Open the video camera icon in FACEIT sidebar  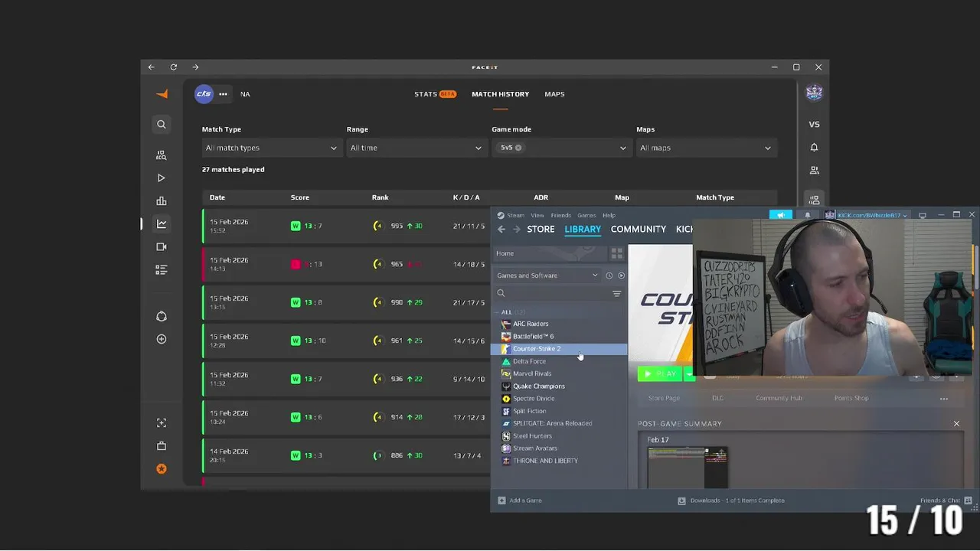point(162,246)
